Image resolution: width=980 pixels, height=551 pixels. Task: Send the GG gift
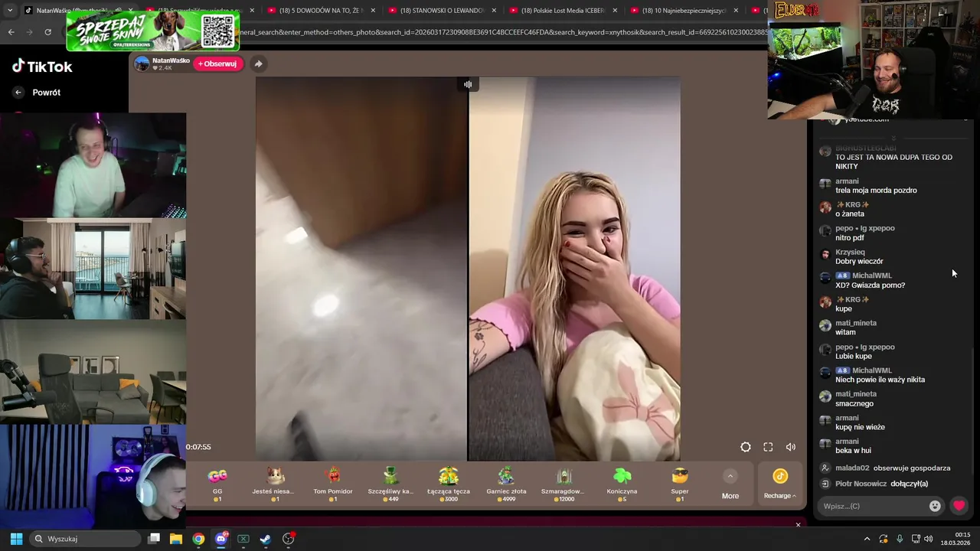tap(217, 484)
